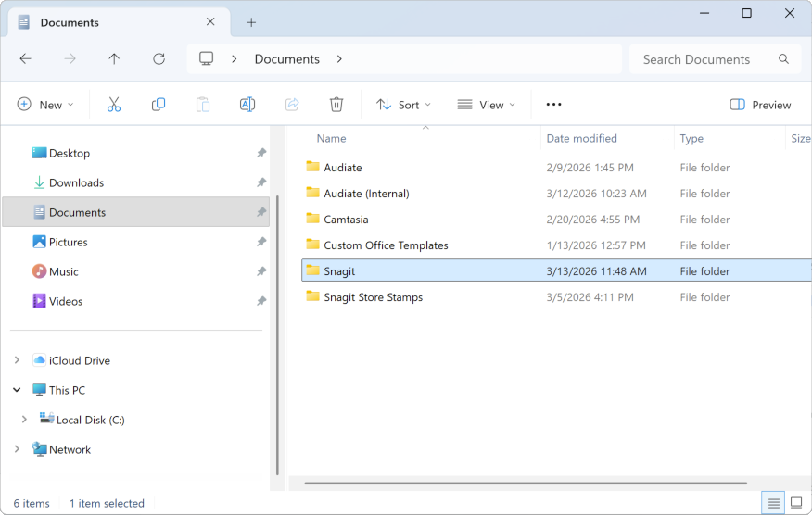The width and height of the screenshot is (812, 515).
Task: Click the horizontal scrollbar in file list
Action: [526, 483]
